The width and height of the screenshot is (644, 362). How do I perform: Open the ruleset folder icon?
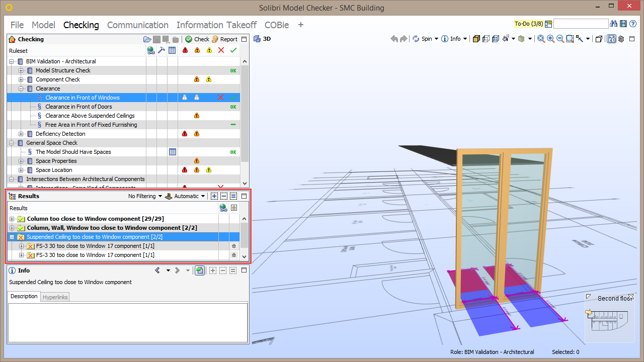146,39
